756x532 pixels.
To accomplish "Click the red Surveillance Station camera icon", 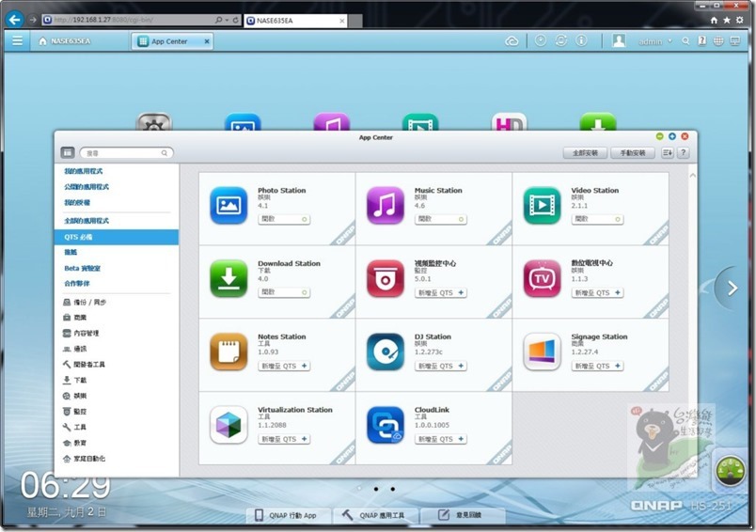I will click(x=386, y=278).
